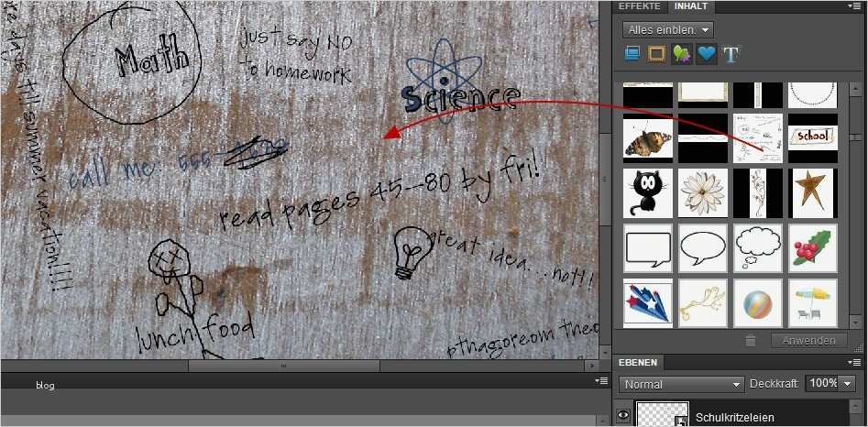The width and height of the screenshot is (868, 427).
Task: Open the Inhalt panel flyout menu
Action: click(855, 6)
